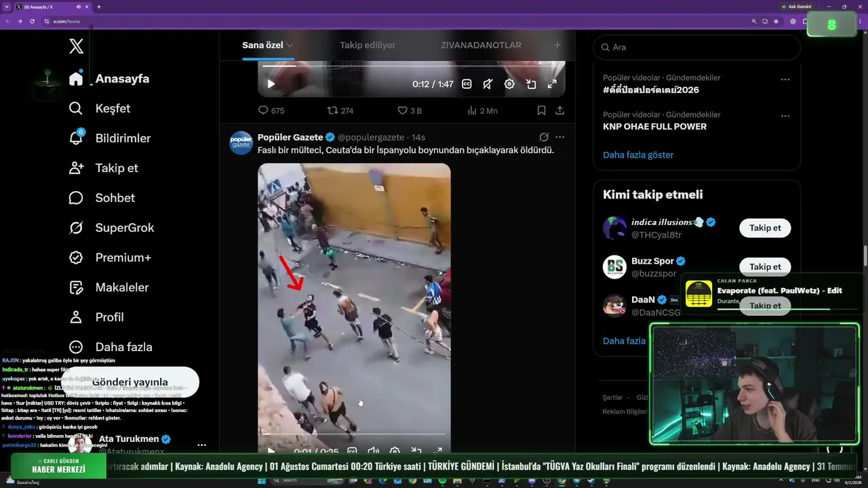Click Ask Gemini button

click(796, 7)
